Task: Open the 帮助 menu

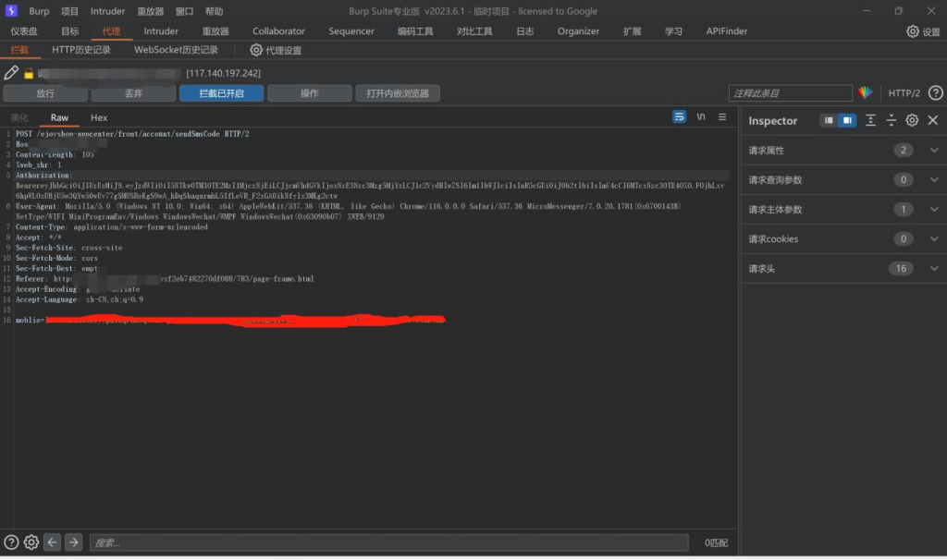Action: point(214,11)
